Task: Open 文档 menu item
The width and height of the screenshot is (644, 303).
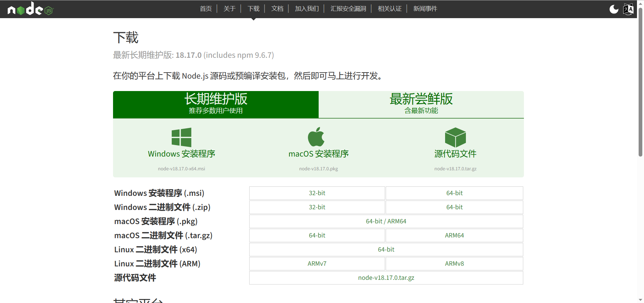Action: (277, 9)
